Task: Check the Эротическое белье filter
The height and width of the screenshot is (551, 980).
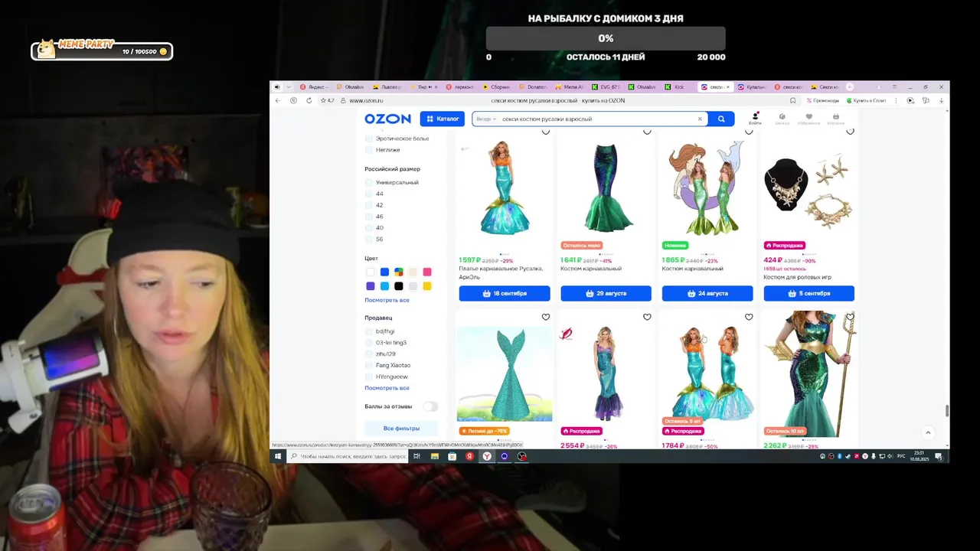Action: pos(369,139)
